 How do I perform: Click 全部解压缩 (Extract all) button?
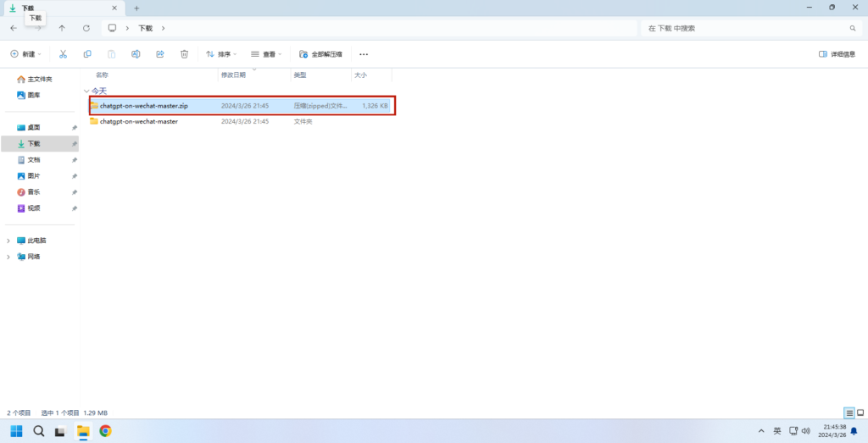[320, 54]
